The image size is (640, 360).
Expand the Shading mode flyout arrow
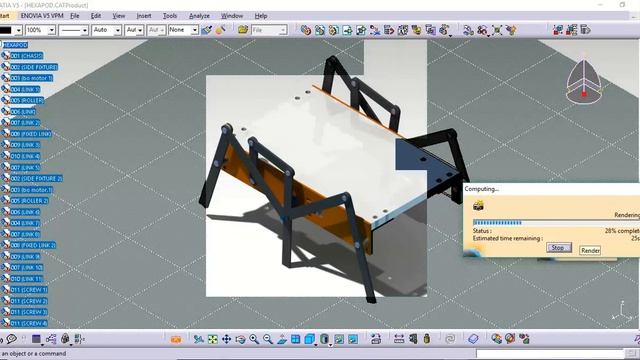click(330, 345)
